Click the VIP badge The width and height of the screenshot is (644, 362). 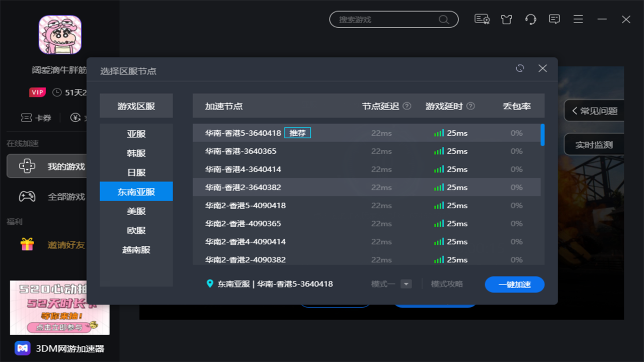pos(37,92)
